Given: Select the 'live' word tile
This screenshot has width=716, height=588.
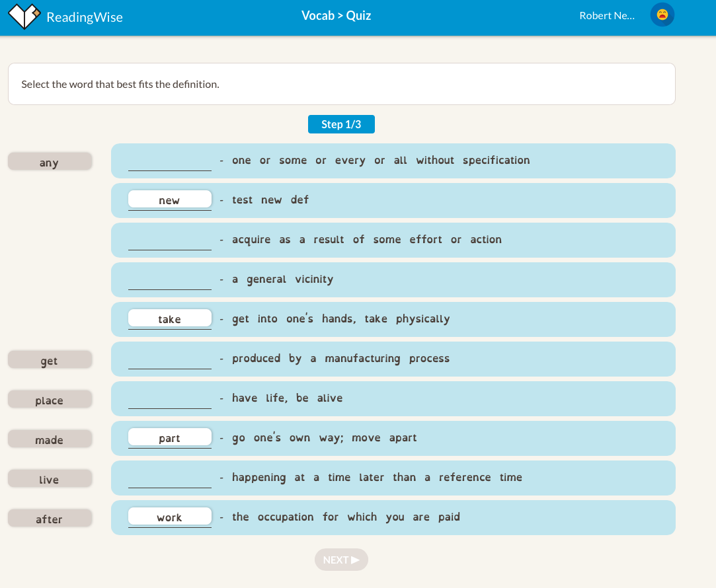Looking at the screenshot, I should tap(50, 479).
